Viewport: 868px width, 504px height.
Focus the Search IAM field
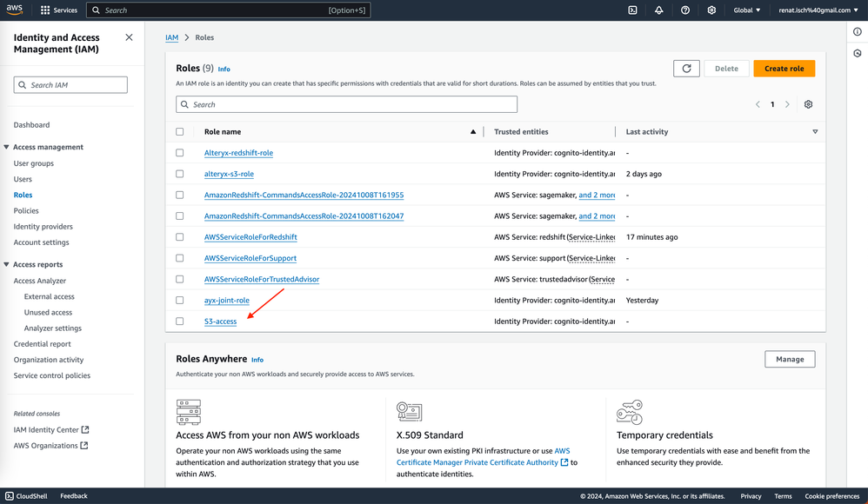pyautogui.click(x=70, y=84)
